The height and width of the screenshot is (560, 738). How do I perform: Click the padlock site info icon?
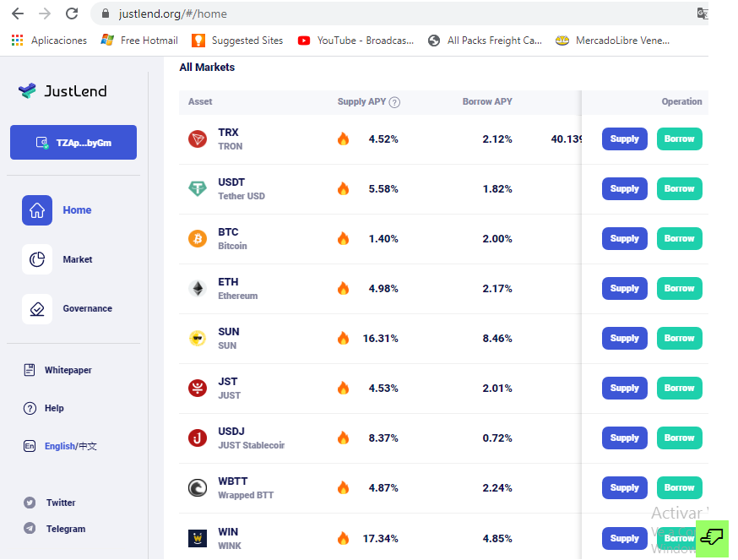click(106, 14)
